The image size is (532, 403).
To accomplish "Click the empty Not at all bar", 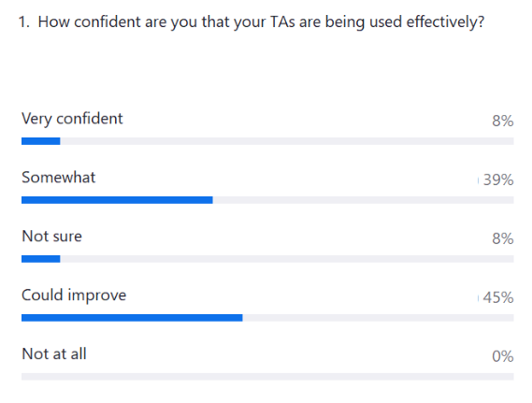I will 267,377.
